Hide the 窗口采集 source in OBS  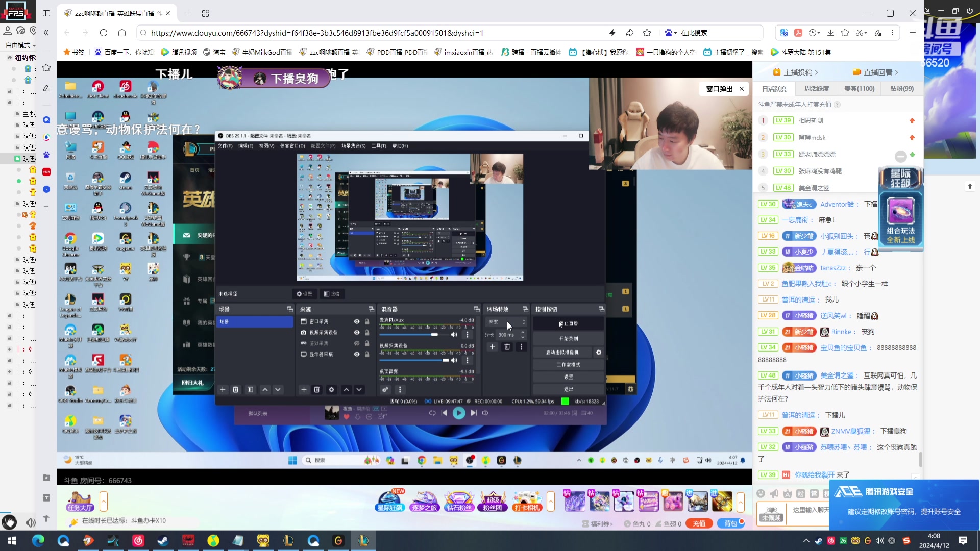click(357, 321)
